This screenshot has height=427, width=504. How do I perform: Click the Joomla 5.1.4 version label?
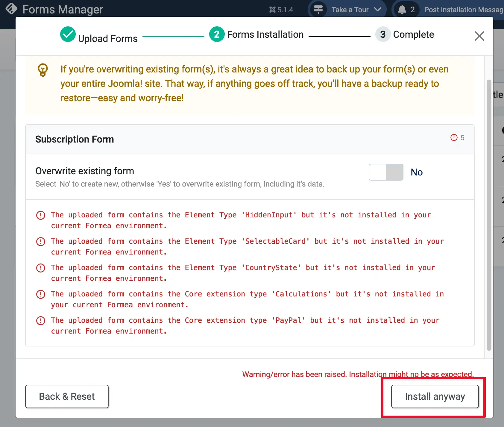coord(281,10)
